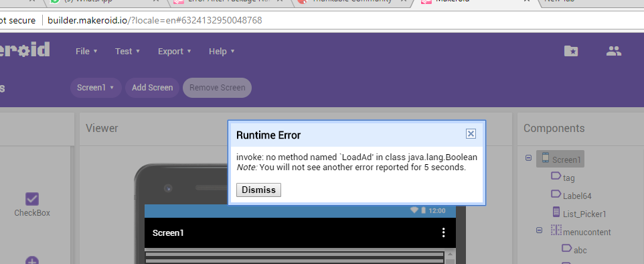
Task: Collapse the Screen1 tree node
Action: pos(528,157)
